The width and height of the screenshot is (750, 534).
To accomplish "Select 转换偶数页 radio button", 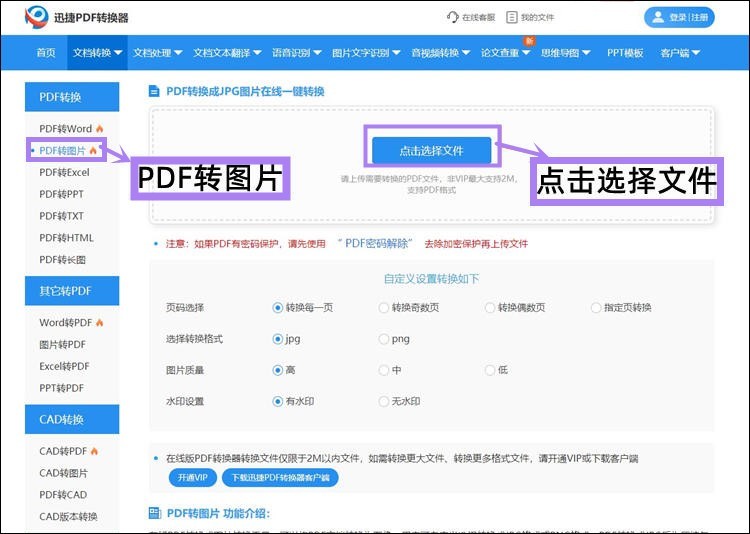I will pyautogui.click(x=490, y=308).
